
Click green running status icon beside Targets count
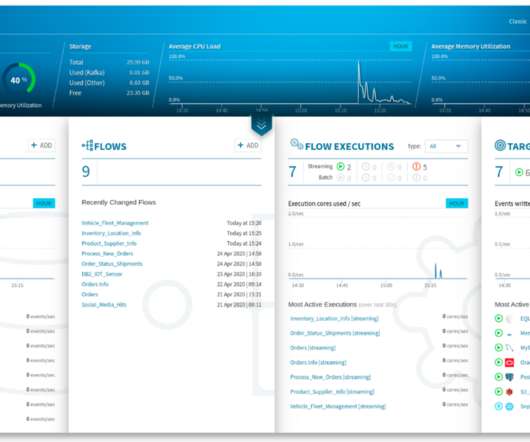pyautogui.click(x=519, y=172)
